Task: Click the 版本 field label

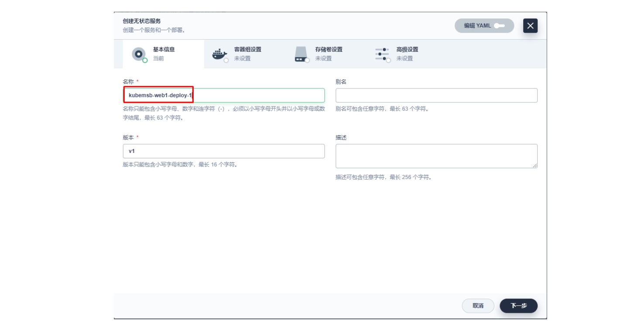Action: pyautogui.click(x=128, y=137)
